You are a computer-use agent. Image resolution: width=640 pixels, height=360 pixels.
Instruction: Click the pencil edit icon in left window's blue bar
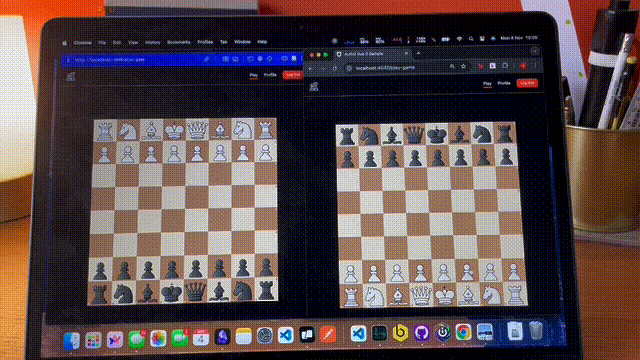[x=207, y=59]
